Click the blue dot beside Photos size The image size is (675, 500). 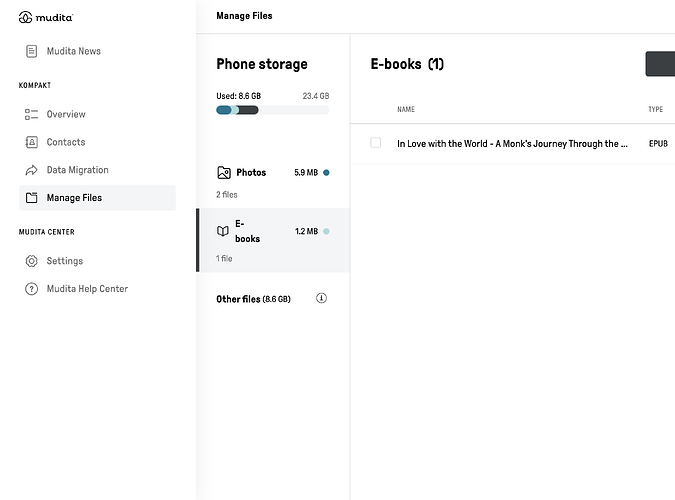(x=326, y=173)
